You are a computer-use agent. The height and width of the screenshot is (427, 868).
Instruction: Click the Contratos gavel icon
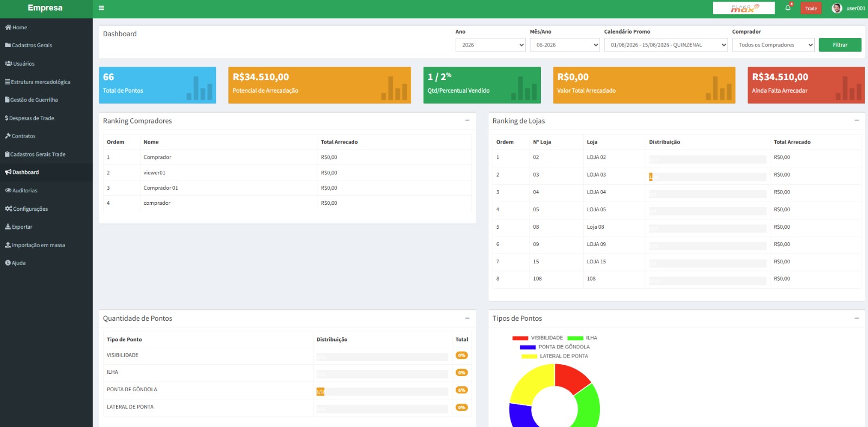coord(8,136)
